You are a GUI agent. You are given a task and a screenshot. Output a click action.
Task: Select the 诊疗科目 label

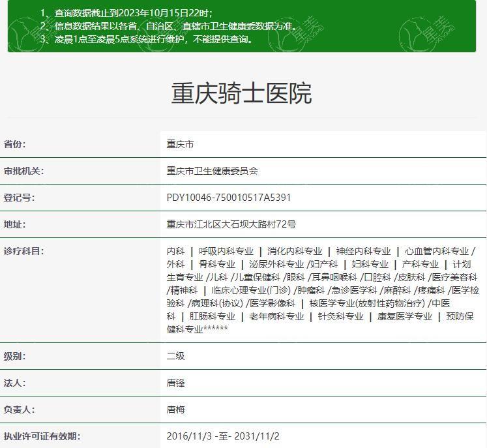23,251
